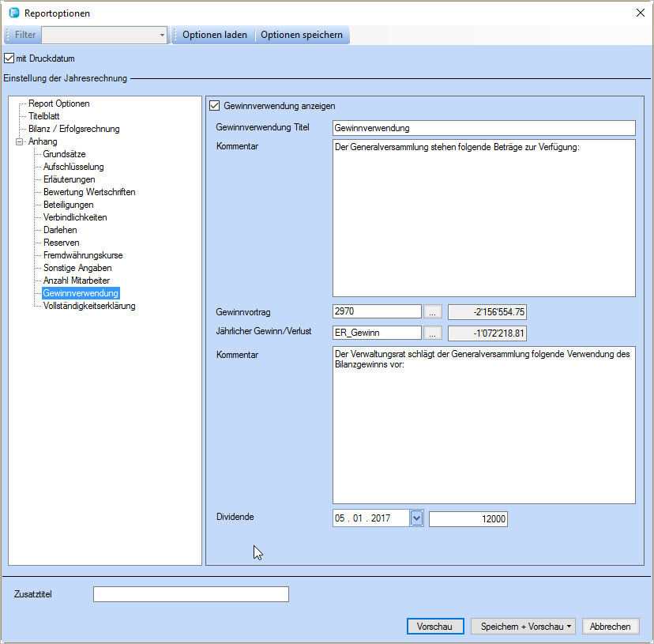Select 'Fremdwährungskurse' in the tree
This screenshot has height=644, width=654.
(83, 255)
